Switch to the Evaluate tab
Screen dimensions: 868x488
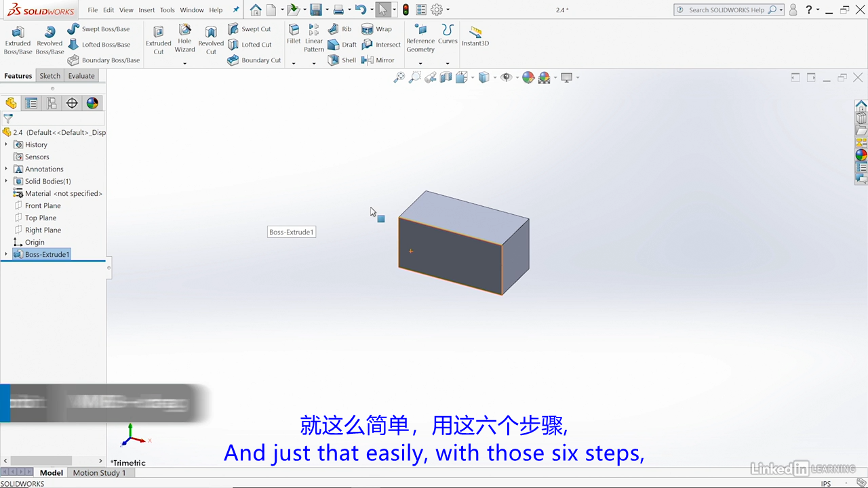(81, 76)
